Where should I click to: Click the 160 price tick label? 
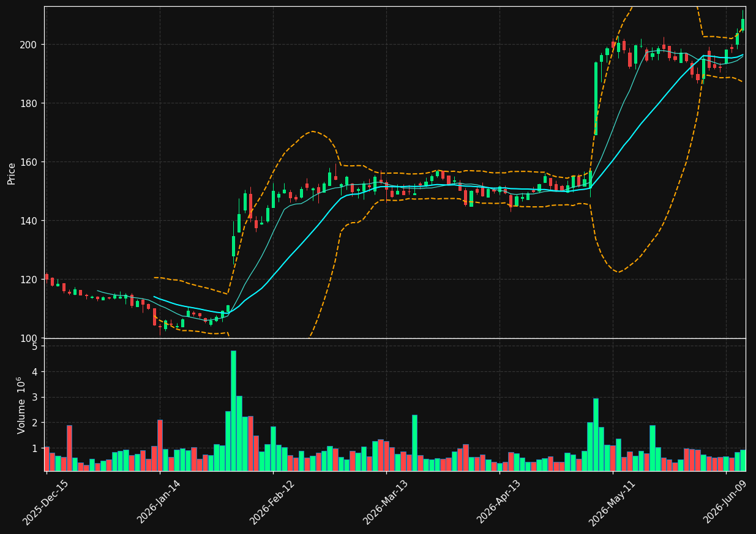[29, 162]
